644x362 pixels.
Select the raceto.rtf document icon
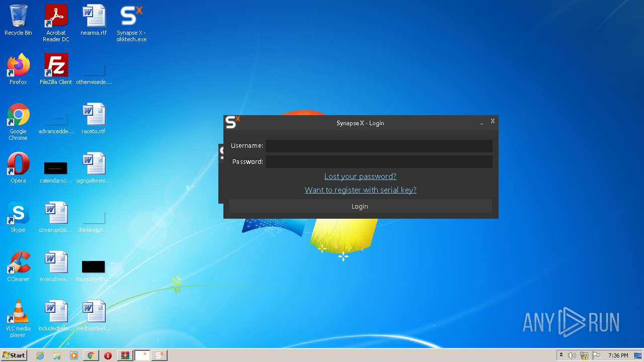click(94, 119)
